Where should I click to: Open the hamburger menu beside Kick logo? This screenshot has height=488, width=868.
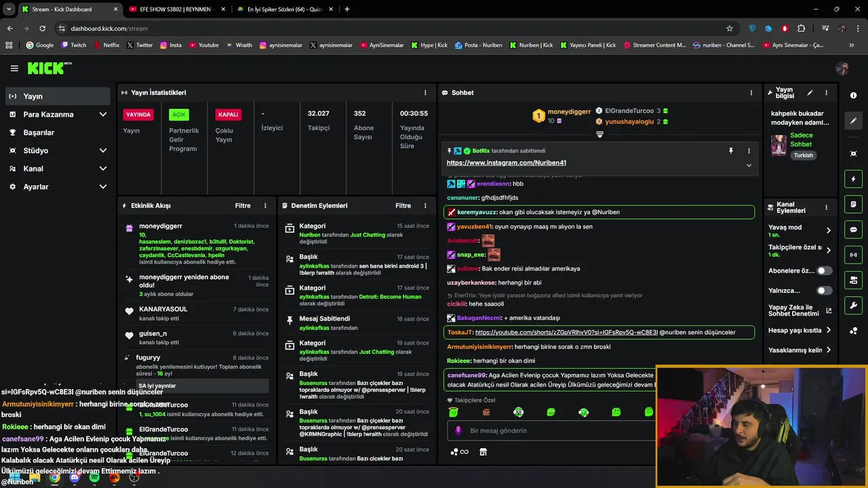[x=14, y=68]
